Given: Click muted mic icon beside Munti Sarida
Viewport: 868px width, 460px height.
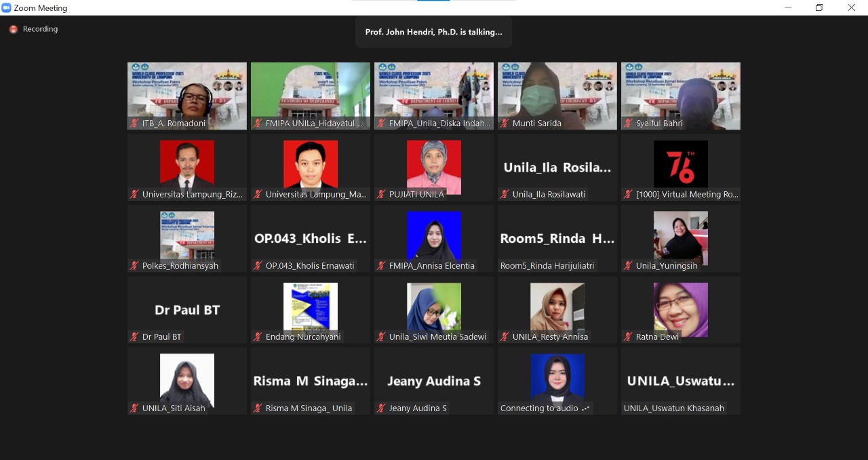Looking at the screenshot, I should [x=505, y=123].
